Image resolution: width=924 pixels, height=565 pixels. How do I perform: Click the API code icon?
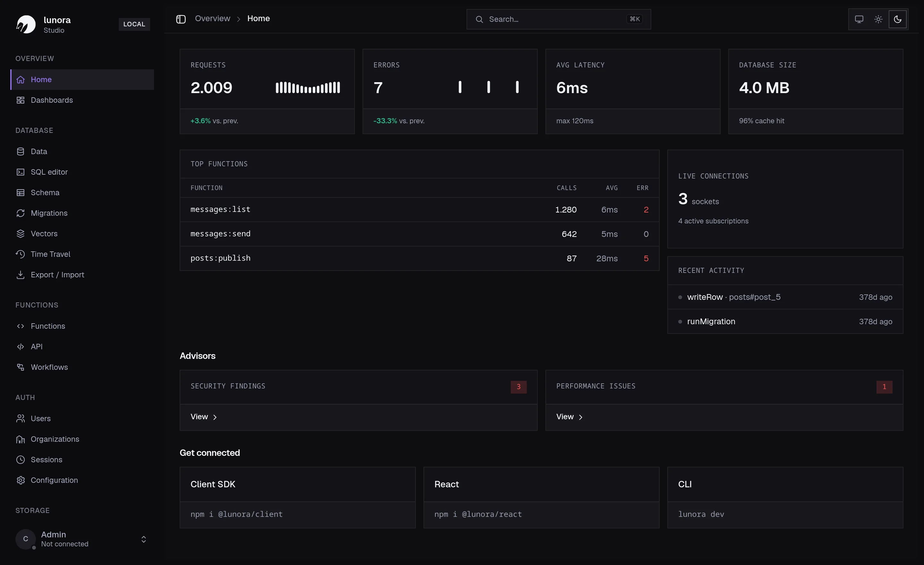tap(21, 347)
